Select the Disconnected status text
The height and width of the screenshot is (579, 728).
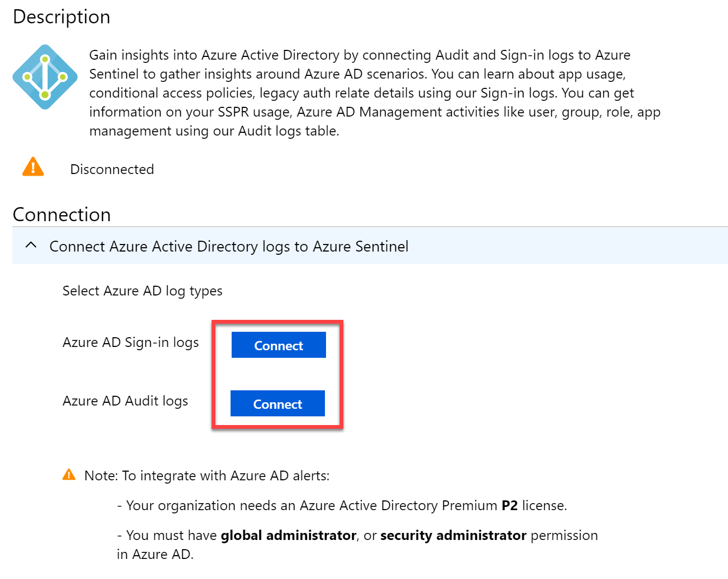(x=112, y=169)
